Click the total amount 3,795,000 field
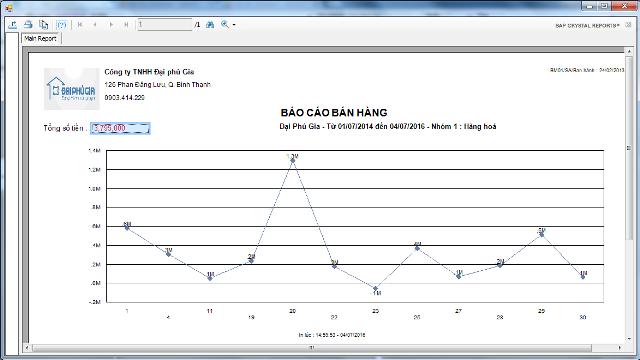The width and height of the screenshot is (640, 360). 120,128
